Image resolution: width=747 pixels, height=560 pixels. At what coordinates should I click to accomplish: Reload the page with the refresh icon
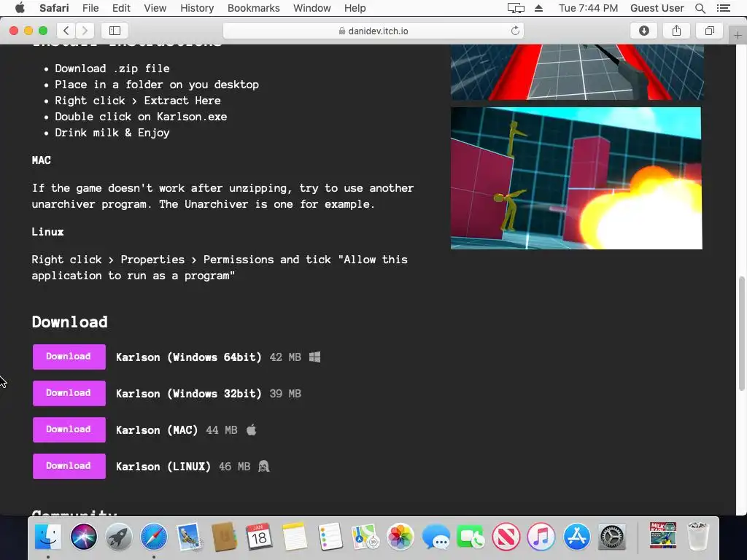coord(515,31)
